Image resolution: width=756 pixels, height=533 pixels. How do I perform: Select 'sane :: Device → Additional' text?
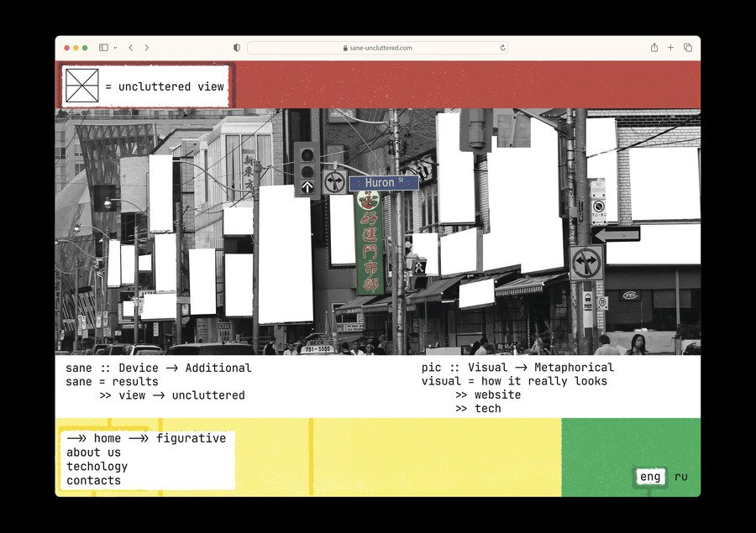coord(159,368)
